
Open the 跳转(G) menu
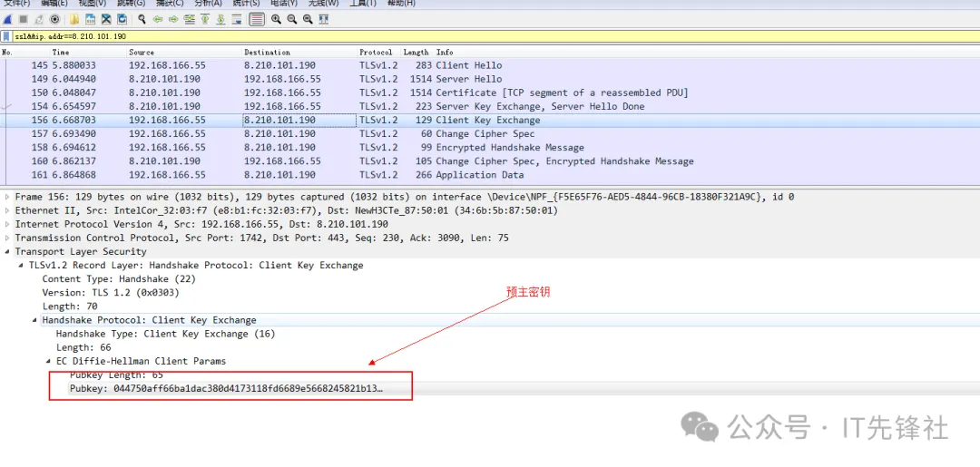(132, 3)
